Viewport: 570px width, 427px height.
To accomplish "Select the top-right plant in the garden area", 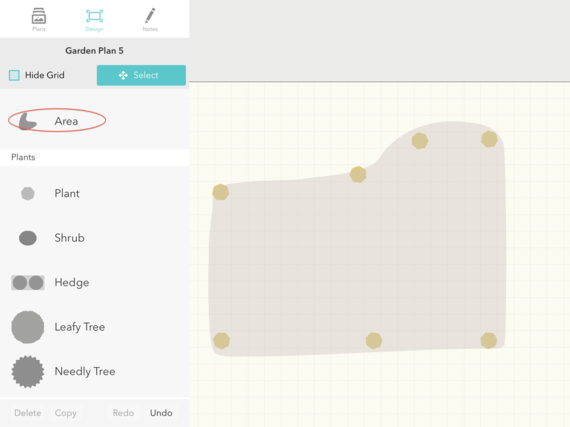I will (x=489, y=139).
